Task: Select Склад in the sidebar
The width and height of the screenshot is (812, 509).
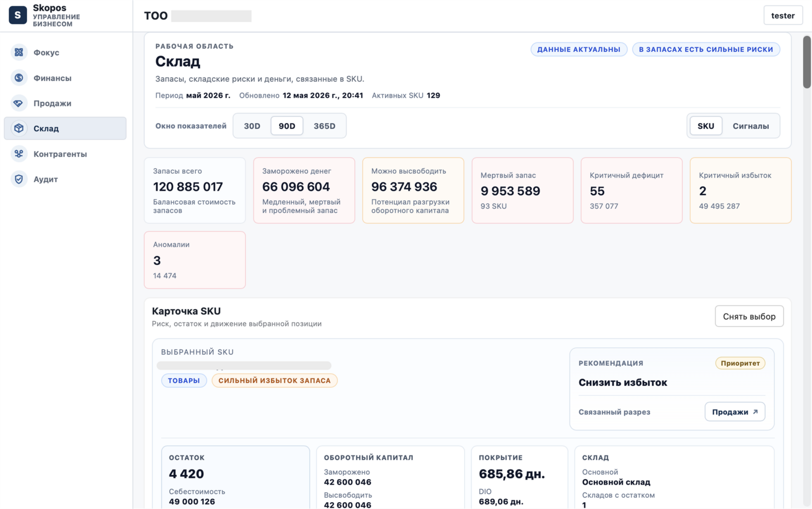Action: coord(65,128)
